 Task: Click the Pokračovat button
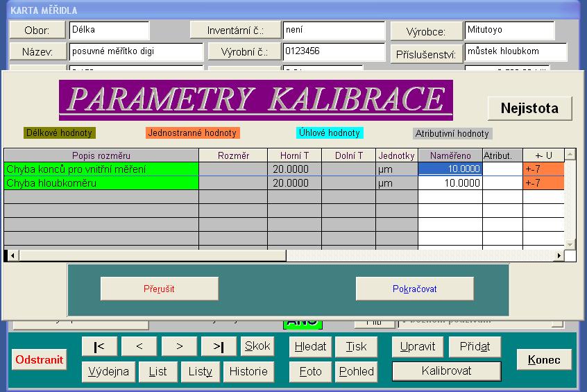(415, 289)
